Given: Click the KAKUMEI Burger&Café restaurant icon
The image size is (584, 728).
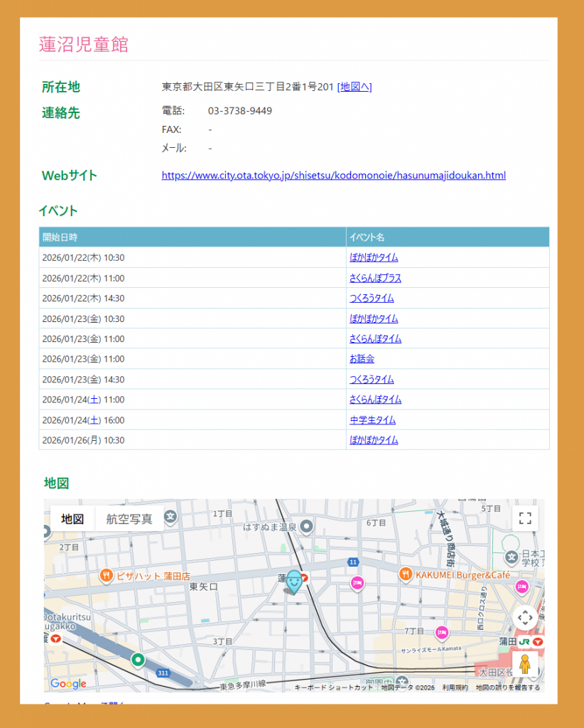Looking at the screenshot, I should pyautogui.click(x=406, y=574).
